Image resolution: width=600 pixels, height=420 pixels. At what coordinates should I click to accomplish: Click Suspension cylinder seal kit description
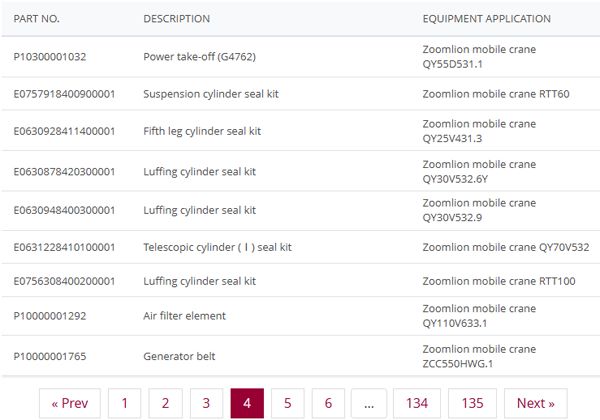click(211, 94)
